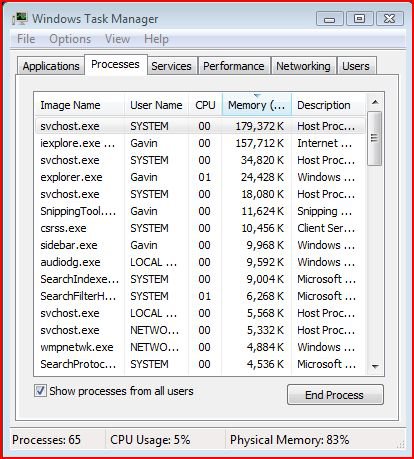Screen dimensions: 414x459
Task: Click NETWO... user for wmpnetwk.exe
Action: pyautogui.click(x=155, y=347)
